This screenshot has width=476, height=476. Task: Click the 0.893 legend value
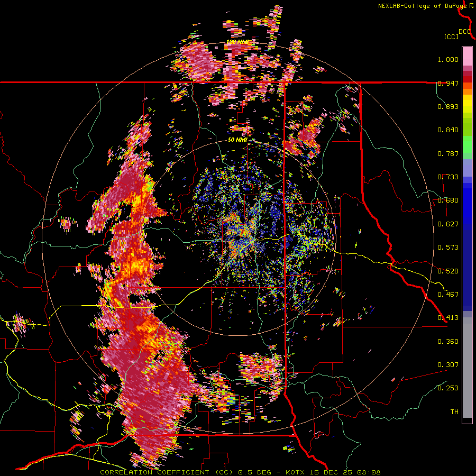click(x=448, y=106)
